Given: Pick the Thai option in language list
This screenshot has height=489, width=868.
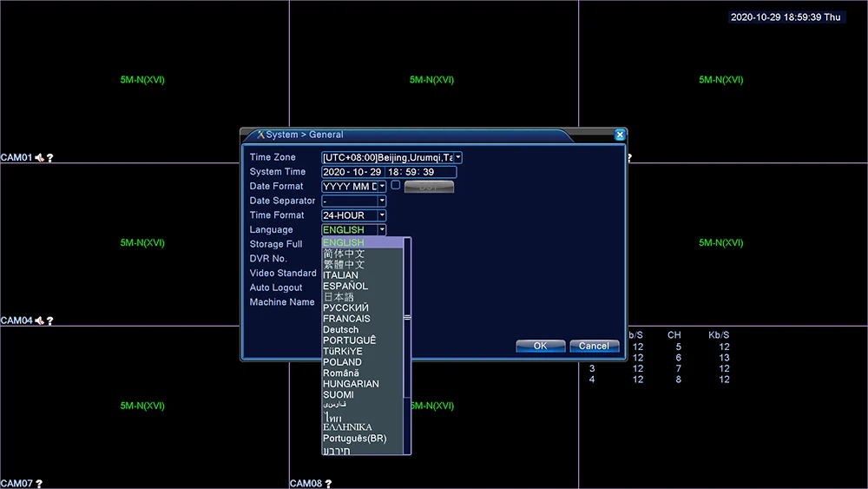Looking at the screenshot, I should [363, 416].
